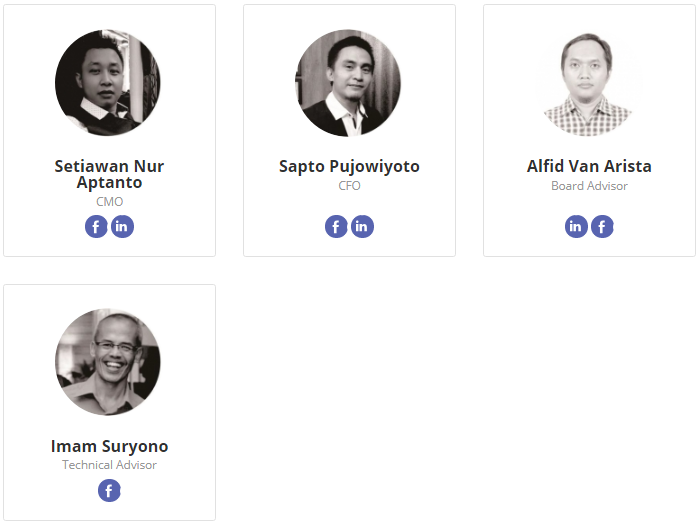Click the Board Advisor title text

(x=589, y=186)
